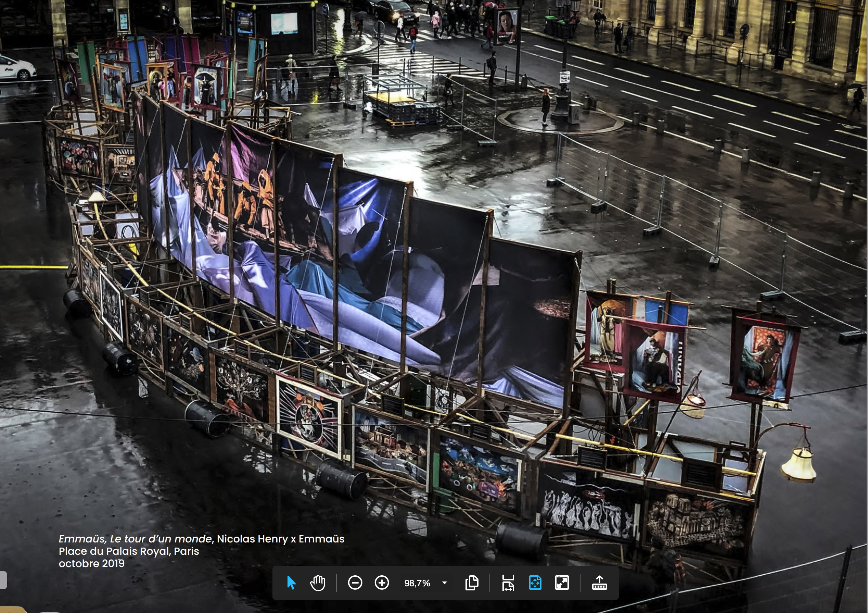Click the zoom out minus button
The image size is (868, 613).
click(355, 583)
